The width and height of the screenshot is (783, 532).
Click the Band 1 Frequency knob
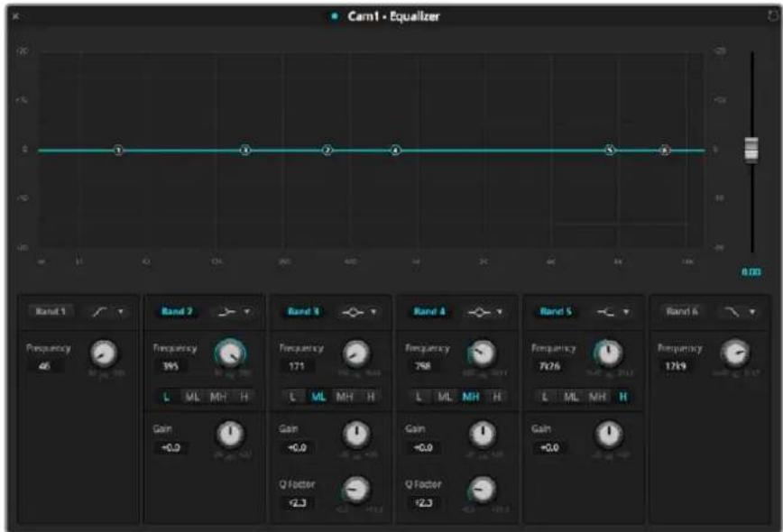[104, 353]
